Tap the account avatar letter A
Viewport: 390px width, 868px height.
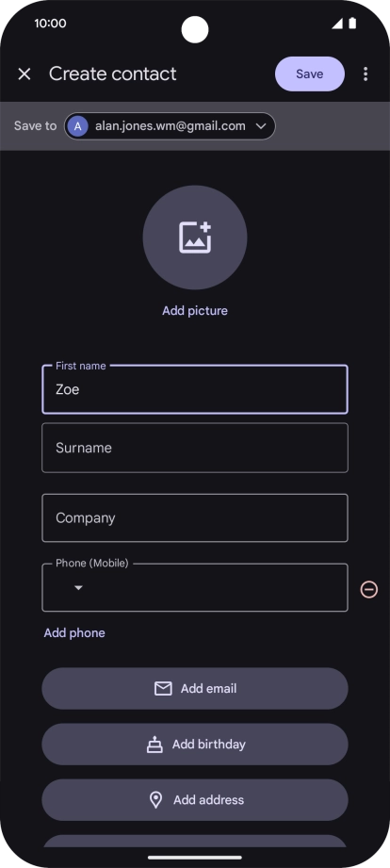point(78,126)
